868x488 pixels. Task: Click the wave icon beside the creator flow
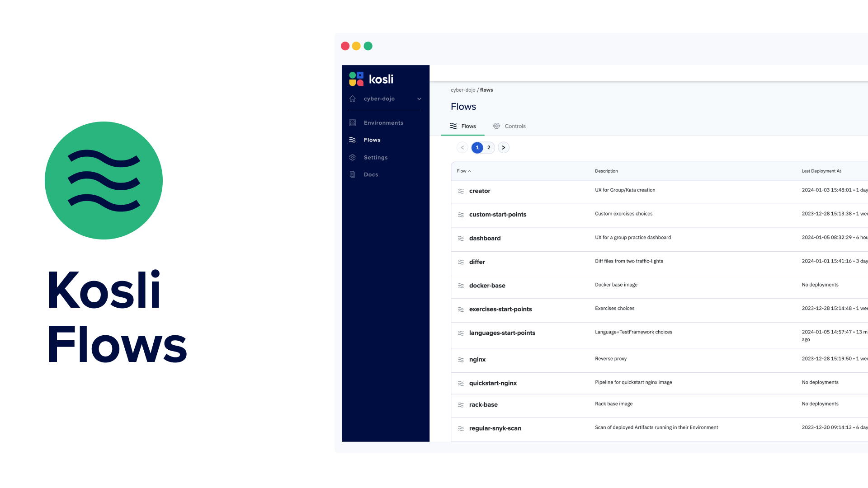point(461,191)
